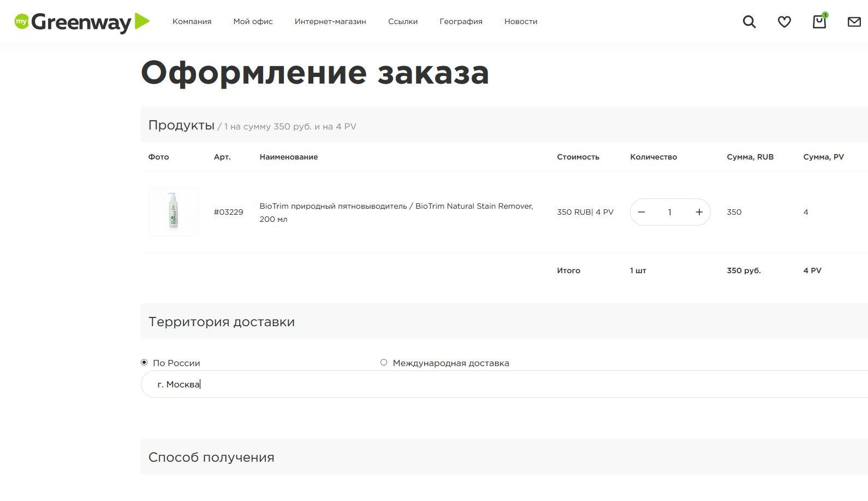The width and height of the screenshot is (868, 501).
Task: Click the 1 шт total quantity
Action: point(638,270)
